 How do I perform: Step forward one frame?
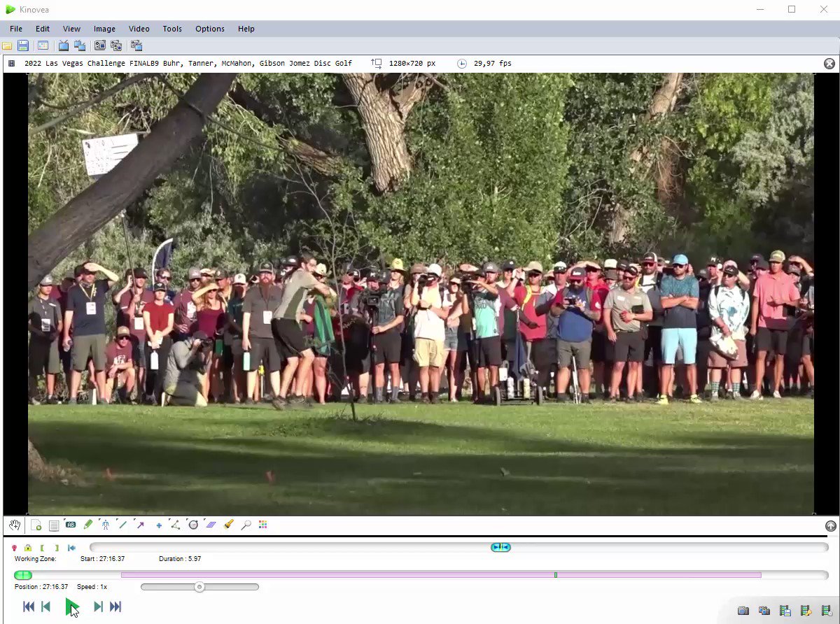pyautogui.click(x=98, y=607)
